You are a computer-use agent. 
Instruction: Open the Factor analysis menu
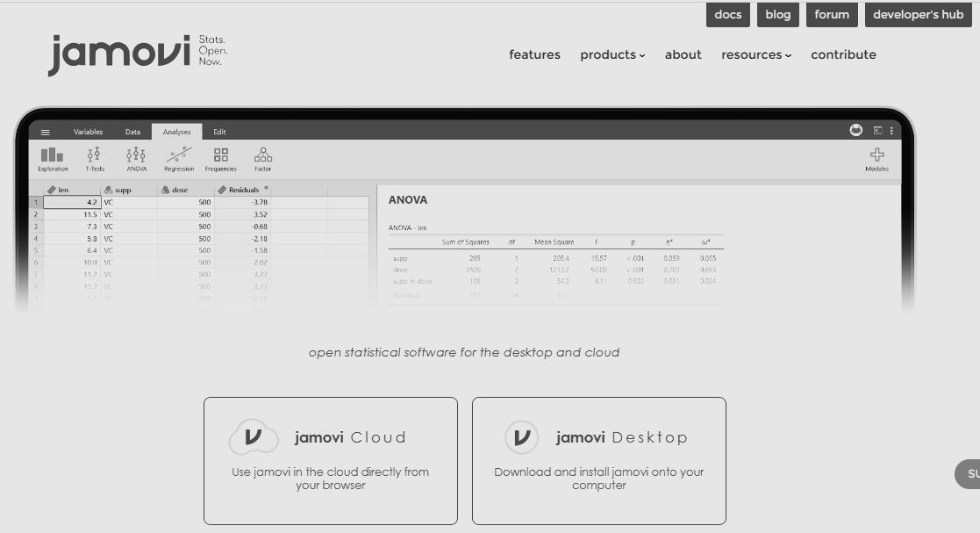click(263, 160)
